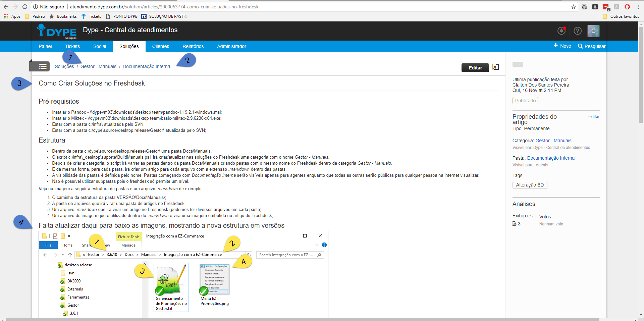Open the PONTO DYPE bookmark
The height and width of the screenshot is (321, 644).
click(x=121, y=16)
